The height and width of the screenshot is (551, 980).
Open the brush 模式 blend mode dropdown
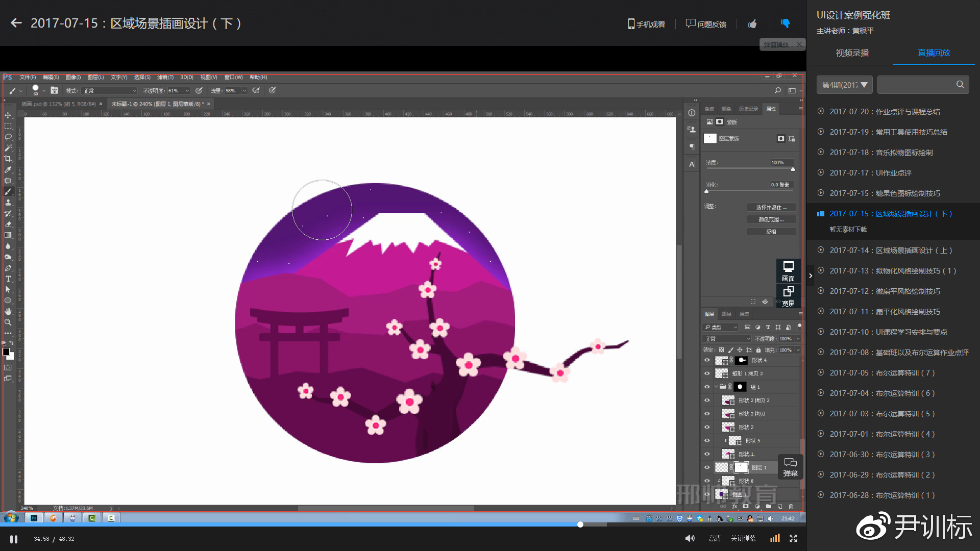[x=110, y=91]
